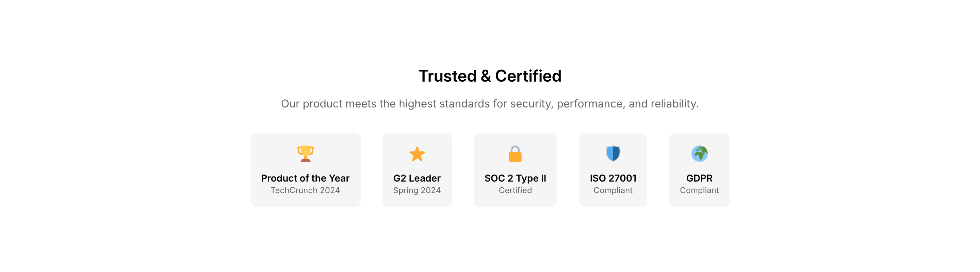Click the gold star icon

click(417, 154)
